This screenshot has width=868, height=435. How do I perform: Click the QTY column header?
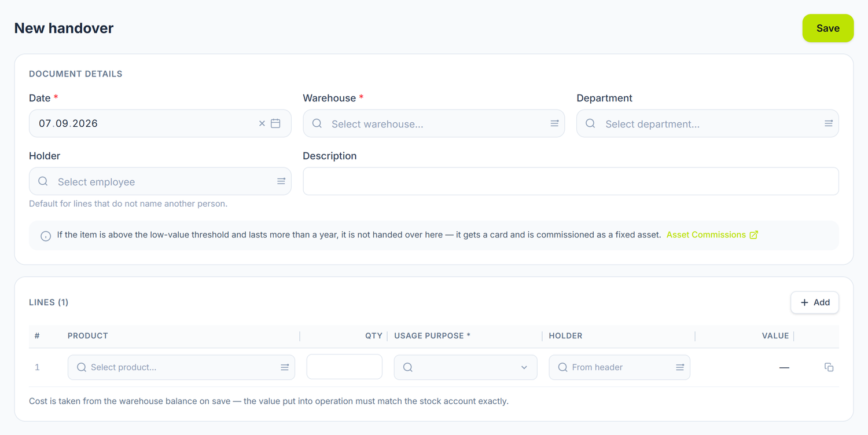pos(374,336)
